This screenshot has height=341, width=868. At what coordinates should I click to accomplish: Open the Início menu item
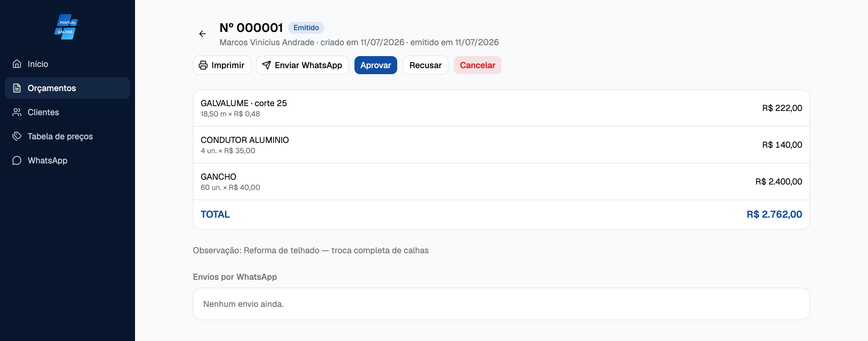[68, 64]
